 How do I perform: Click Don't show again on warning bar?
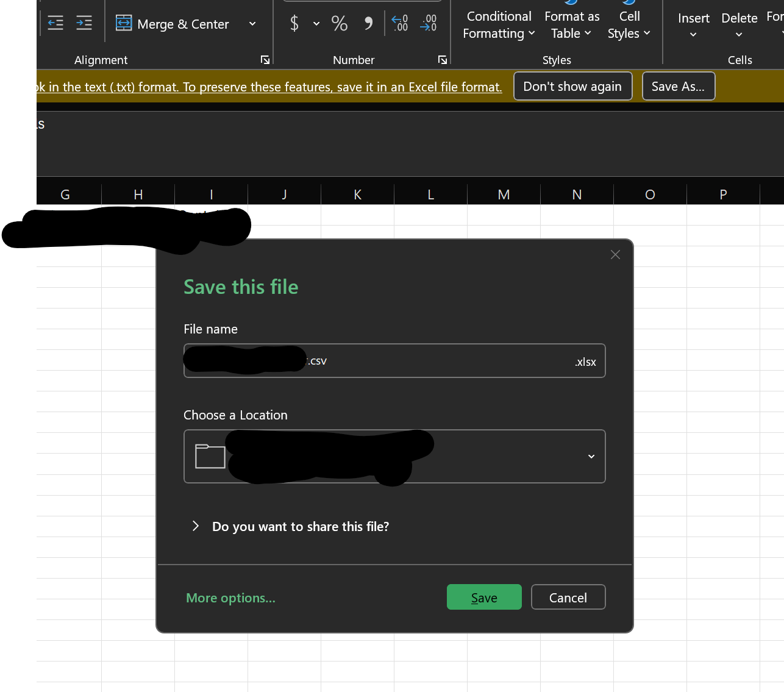[572, 87]
